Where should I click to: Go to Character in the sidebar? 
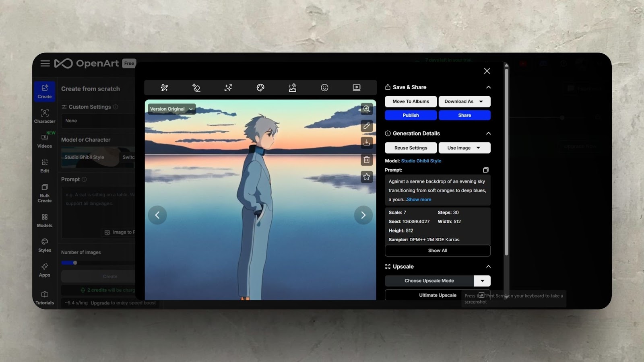point(45,116)
